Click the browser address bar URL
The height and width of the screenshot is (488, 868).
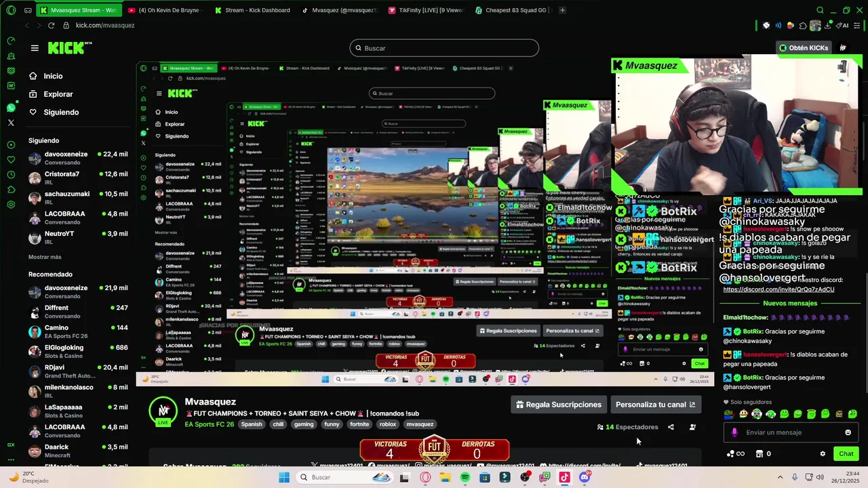(x=105, y=25)
